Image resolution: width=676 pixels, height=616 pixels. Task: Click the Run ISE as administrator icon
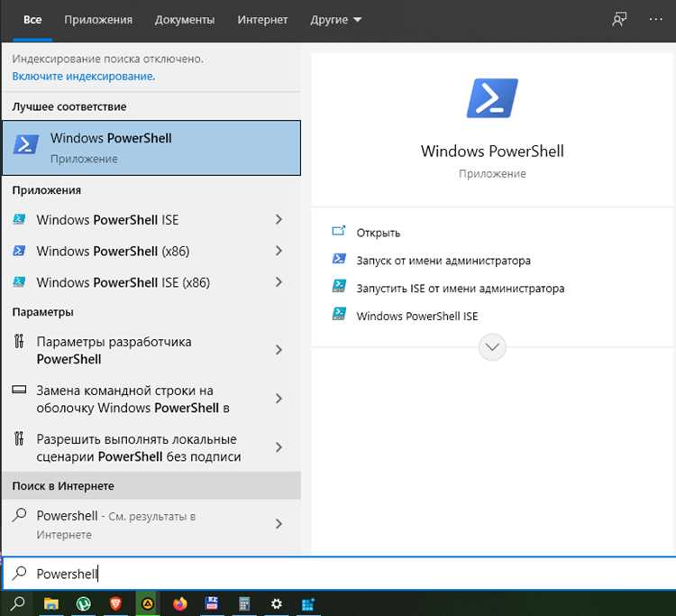pos(339,286)
